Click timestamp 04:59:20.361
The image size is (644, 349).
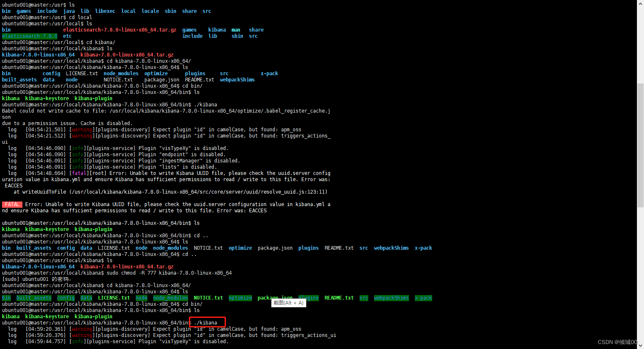(46, 329)
